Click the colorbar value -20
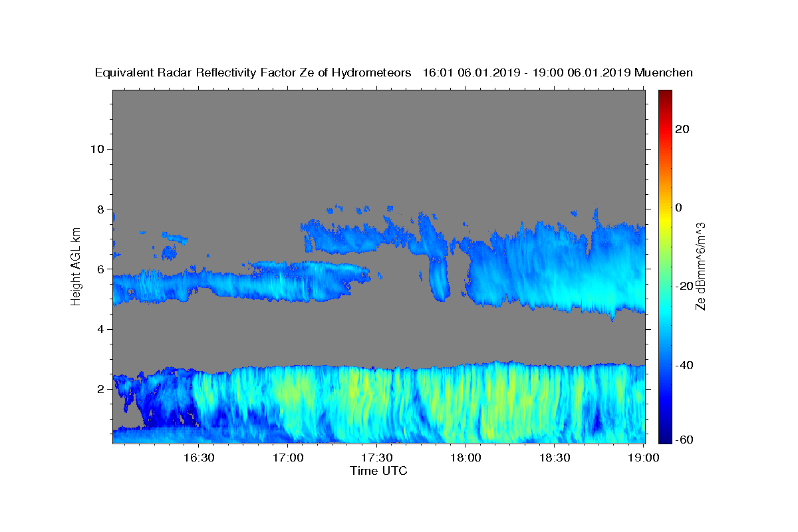The image size is (798, 532). (x=685, y=286)
